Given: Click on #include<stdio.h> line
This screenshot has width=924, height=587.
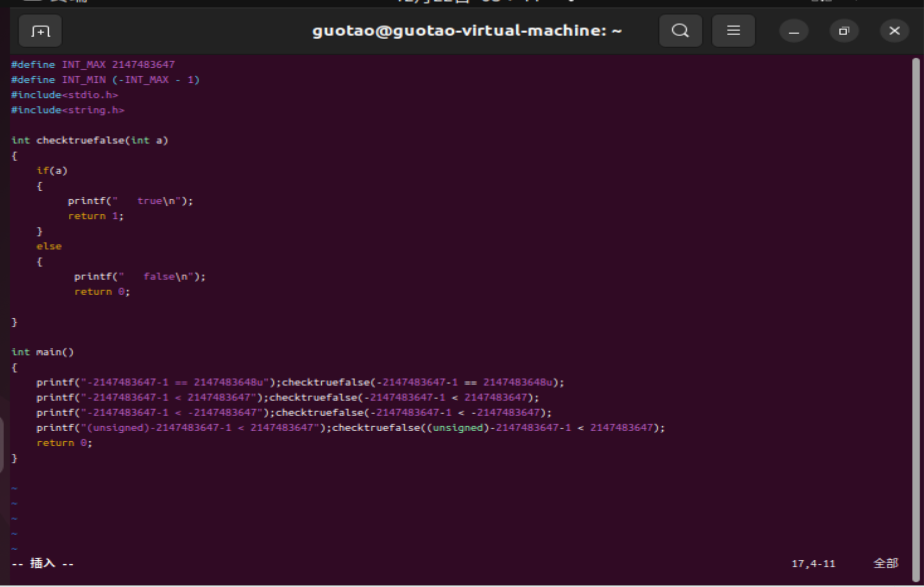Looking at the screenshot, I should click(x=64, y=95).
